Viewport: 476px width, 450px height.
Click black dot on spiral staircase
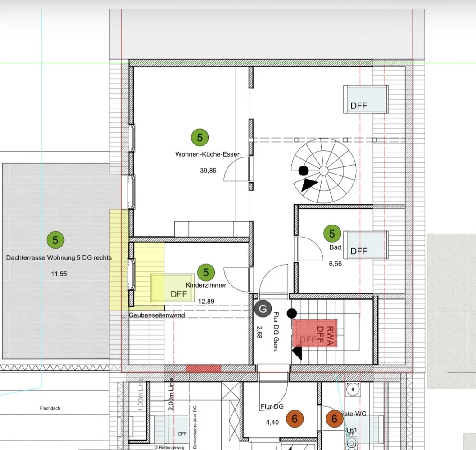pos(303,171)
